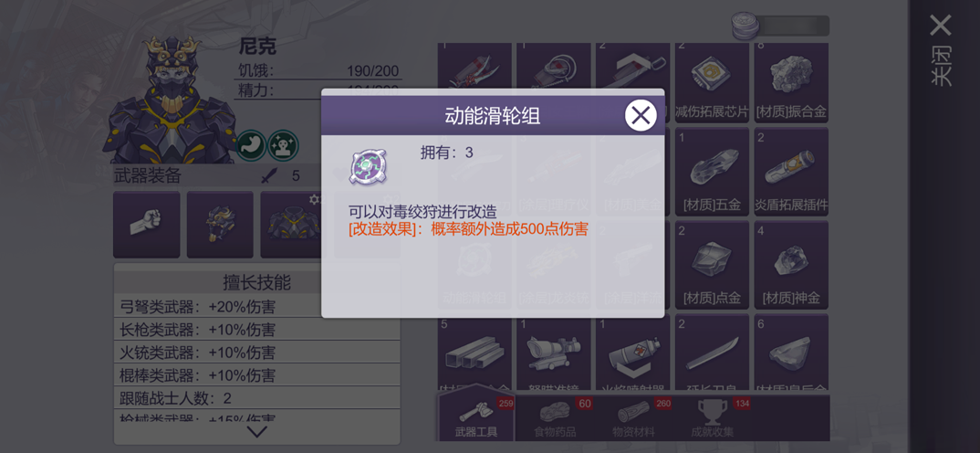Open the 物资材料 tab
This screenshot has height=453, width=980.
pyautogui.click(x=634, y=417)
